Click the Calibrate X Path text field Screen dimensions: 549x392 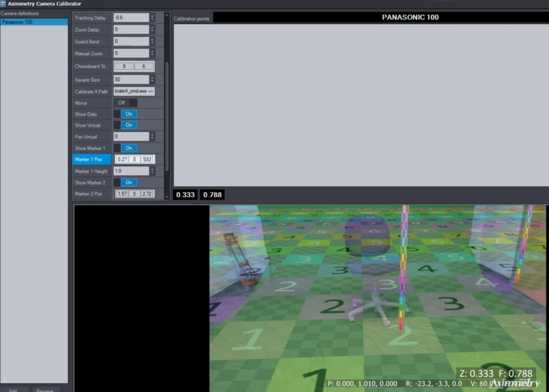click(x=130, y=91)
